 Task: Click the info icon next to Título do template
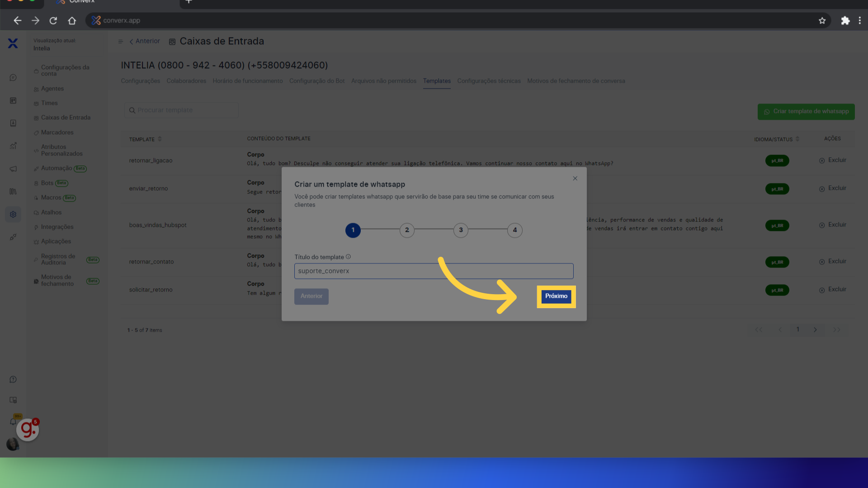coord(348,257)
